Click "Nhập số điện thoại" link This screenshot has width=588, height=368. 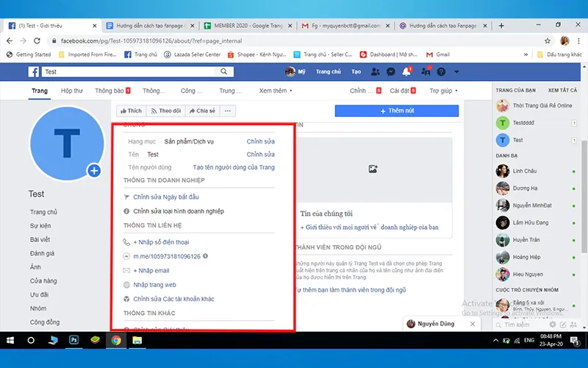[162, 242]
